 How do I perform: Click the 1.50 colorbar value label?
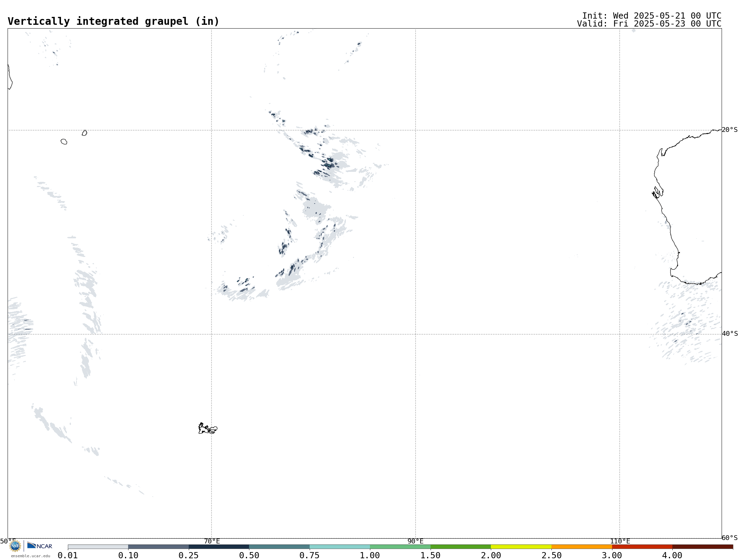coord(431,556)
